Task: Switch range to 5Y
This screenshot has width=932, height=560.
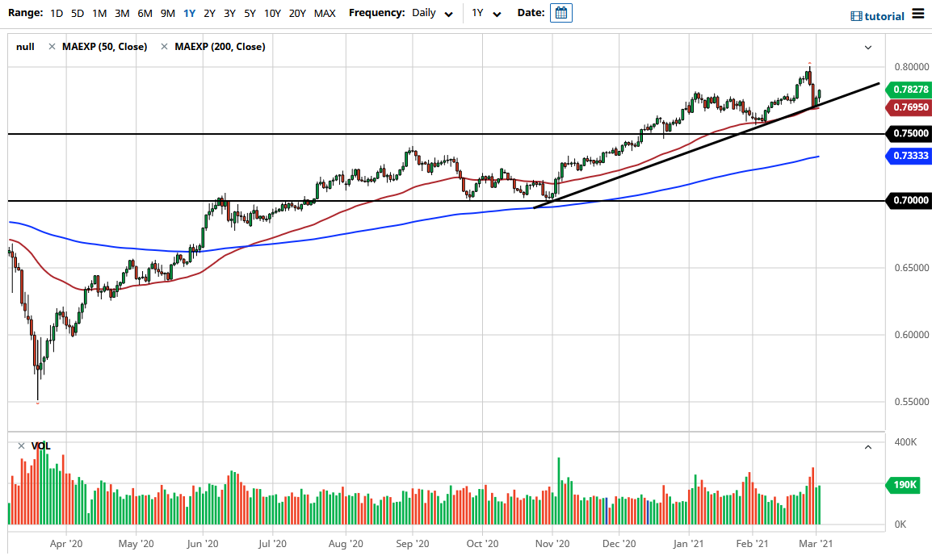Action: 250,14
